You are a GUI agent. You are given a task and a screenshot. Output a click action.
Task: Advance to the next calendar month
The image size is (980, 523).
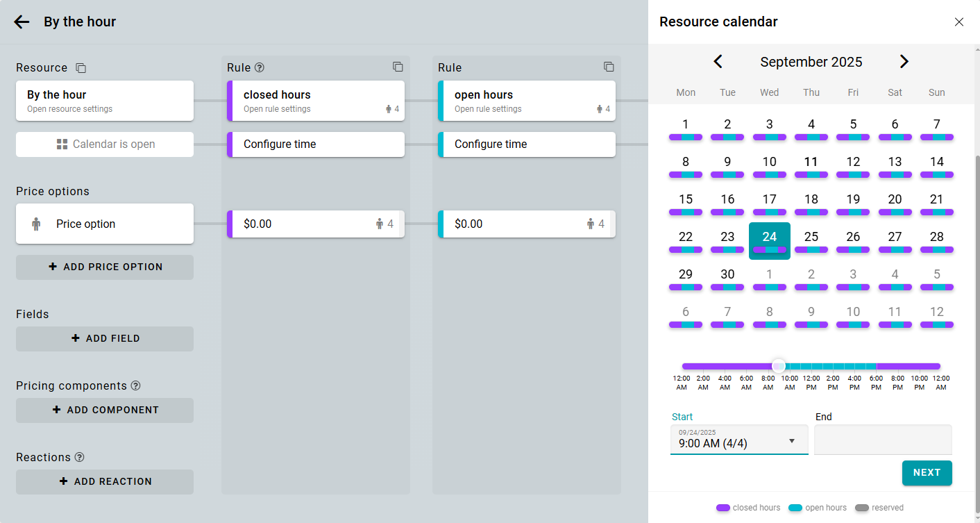click(904, 62)
